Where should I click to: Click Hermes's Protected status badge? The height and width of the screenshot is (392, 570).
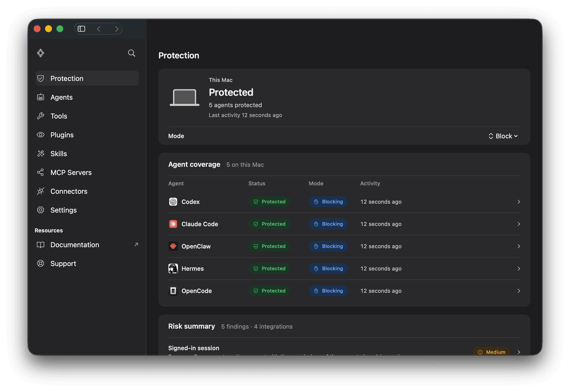coord(269,269)
